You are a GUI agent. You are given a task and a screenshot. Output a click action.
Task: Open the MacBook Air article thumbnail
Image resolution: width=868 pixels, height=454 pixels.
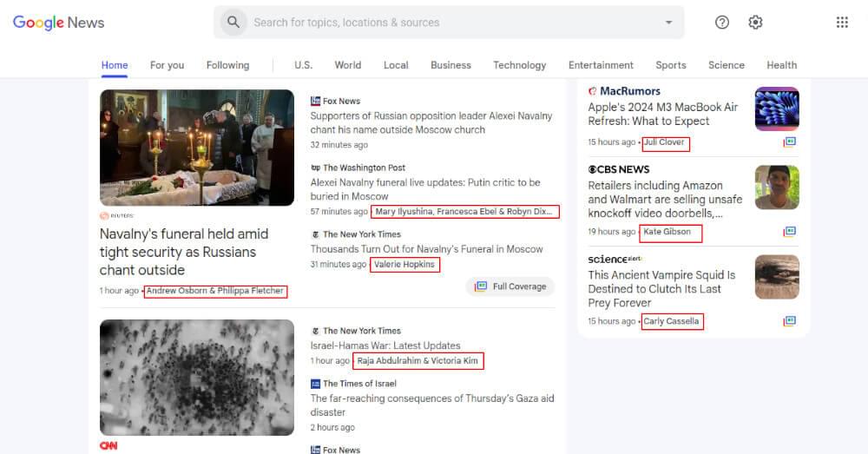coord(777,109)
